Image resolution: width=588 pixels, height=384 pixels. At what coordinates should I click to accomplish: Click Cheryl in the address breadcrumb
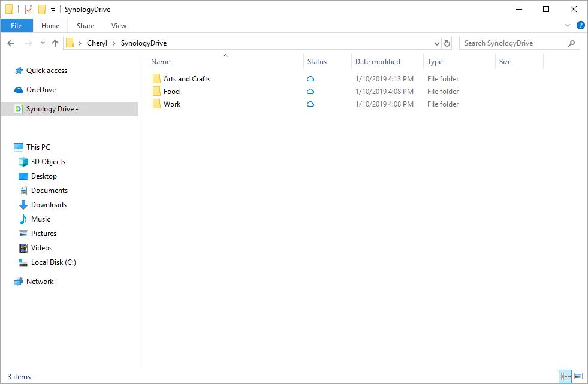pos(97,43)
